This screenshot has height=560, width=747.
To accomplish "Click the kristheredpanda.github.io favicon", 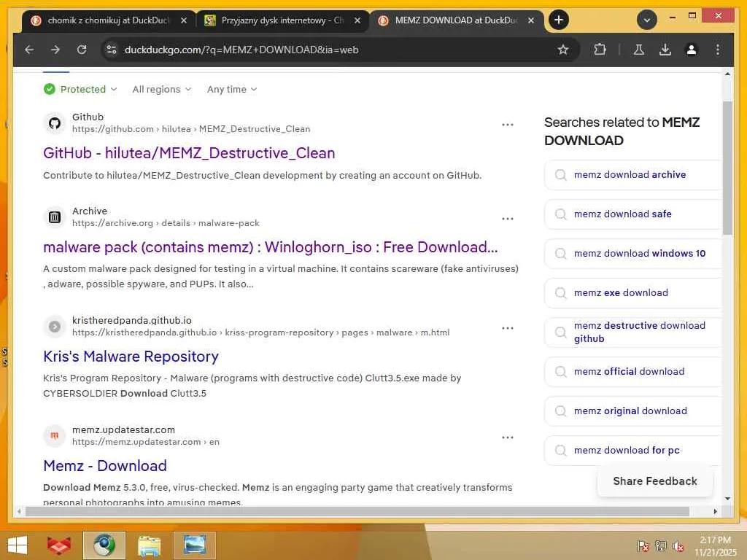I will 55,327.
